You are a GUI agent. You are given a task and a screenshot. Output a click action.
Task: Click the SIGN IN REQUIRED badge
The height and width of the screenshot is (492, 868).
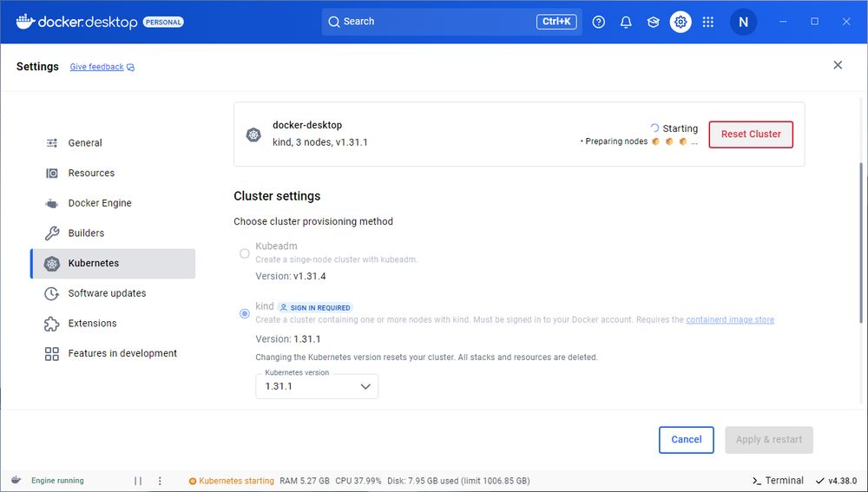[315, 307]
